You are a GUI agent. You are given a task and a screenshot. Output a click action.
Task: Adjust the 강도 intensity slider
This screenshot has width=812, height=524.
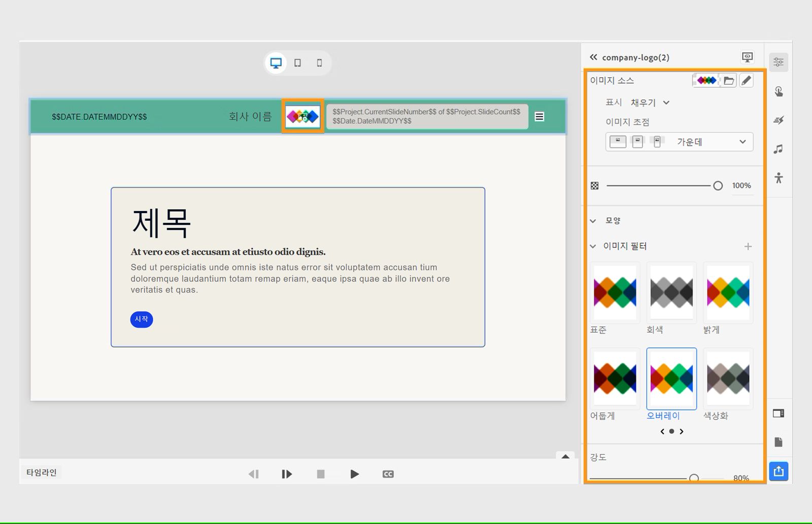[695, 477]
